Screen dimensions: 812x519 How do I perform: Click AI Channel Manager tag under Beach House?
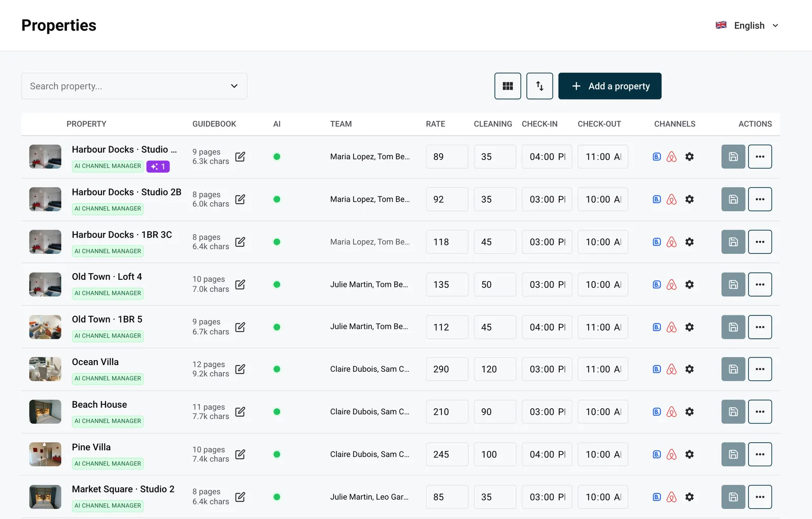click(x=108, y=421)
